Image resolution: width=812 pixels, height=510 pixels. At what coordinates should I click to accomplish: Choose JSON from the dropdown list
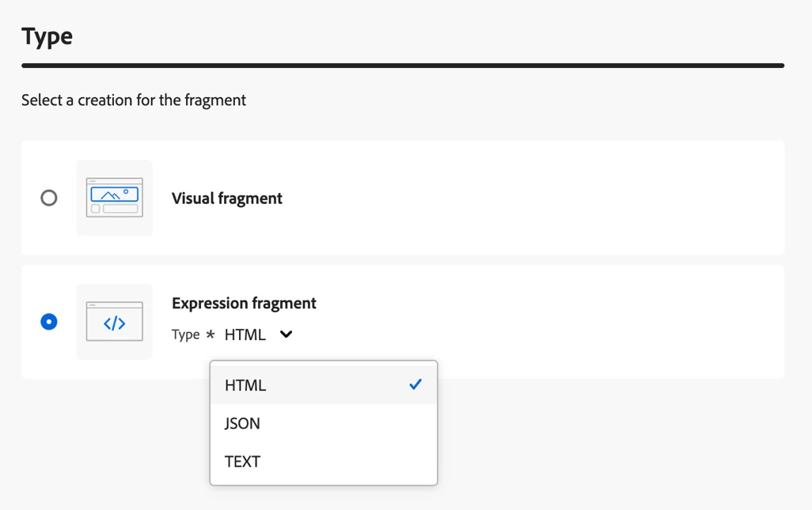pos(242,423)
